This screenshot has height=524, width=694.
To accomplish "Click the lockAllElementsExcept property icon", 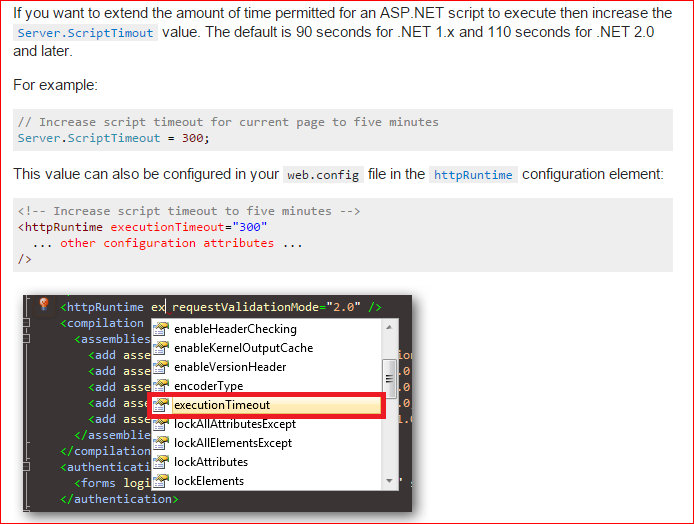I will pyautogui.click(x=161, y=443).
